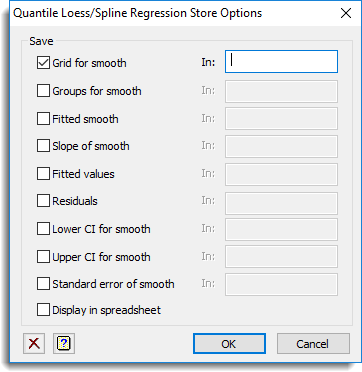Check Slope of smooth option

43,146
